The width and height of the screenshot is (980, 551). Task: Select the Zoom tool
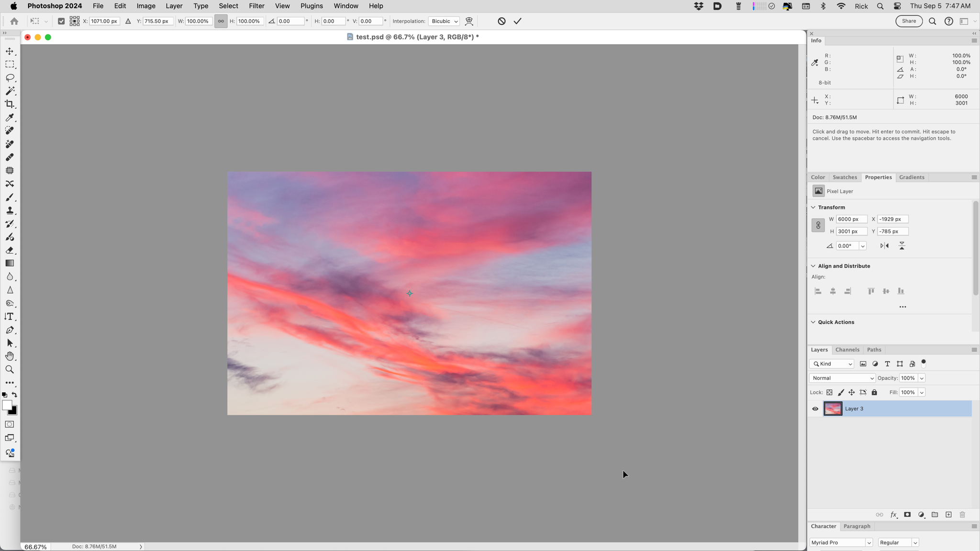tap(10, 369)
